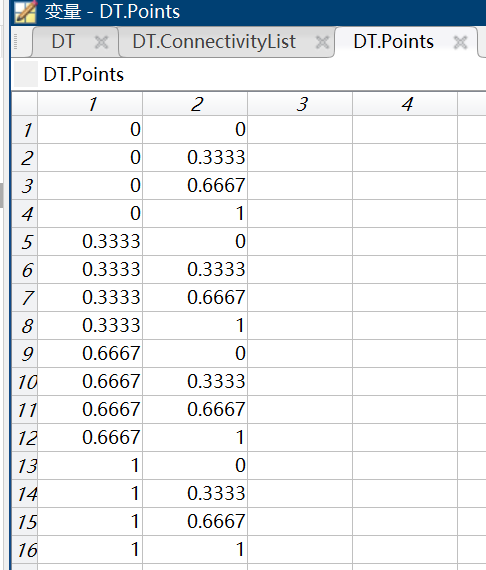Image resolution: width=486 pixels, height=570 pixels.
Task: Click cell row 16 column 2 value 1
Action: coord(195,550)
